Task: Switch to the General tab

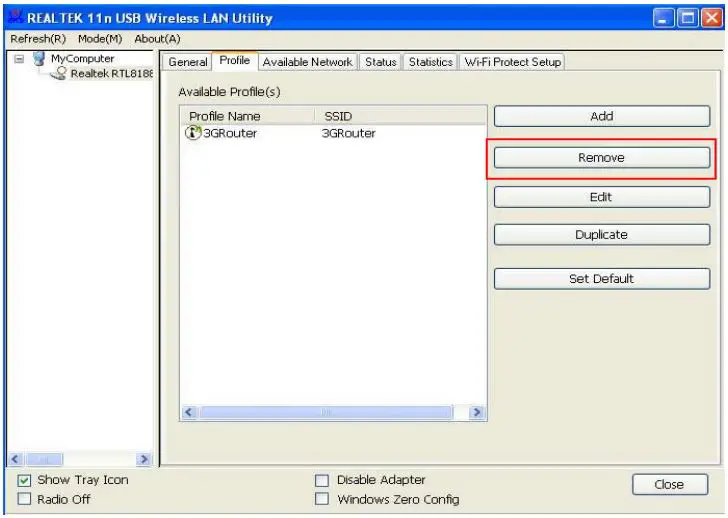Action: [x=188, y=62]
